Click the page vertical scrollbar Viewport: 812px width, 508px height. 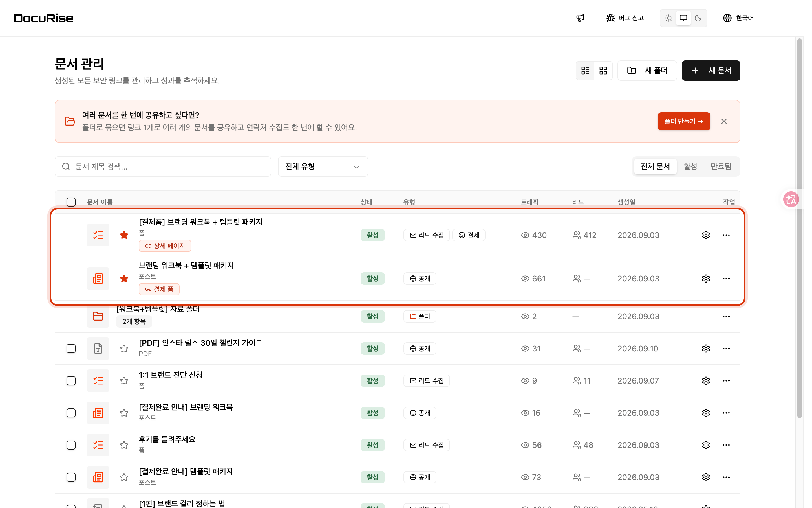click(799, 229)
